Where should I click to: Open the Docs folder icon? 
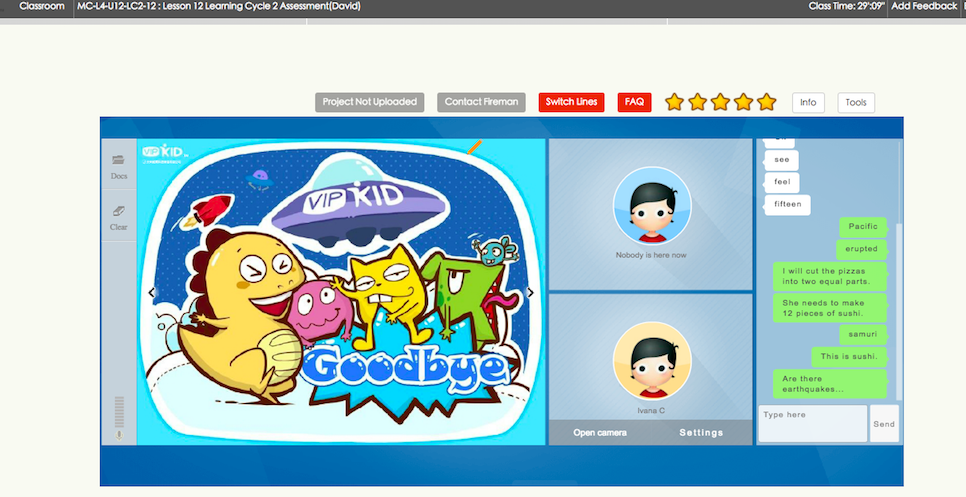[118, 160]
